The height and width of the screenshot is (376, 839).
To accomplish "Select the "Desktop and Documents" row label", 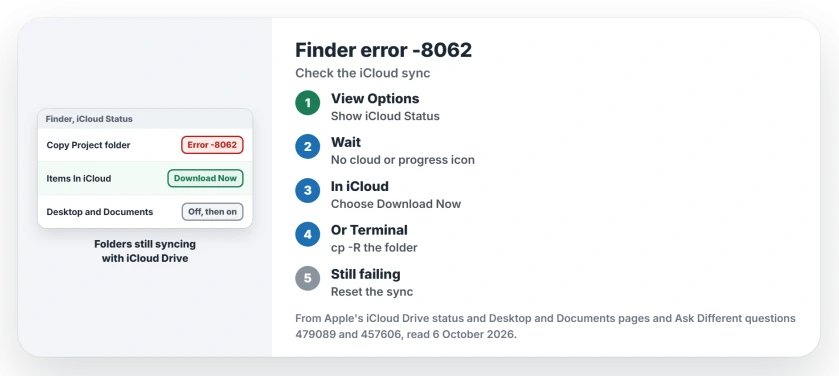I will tap(100, 212).
